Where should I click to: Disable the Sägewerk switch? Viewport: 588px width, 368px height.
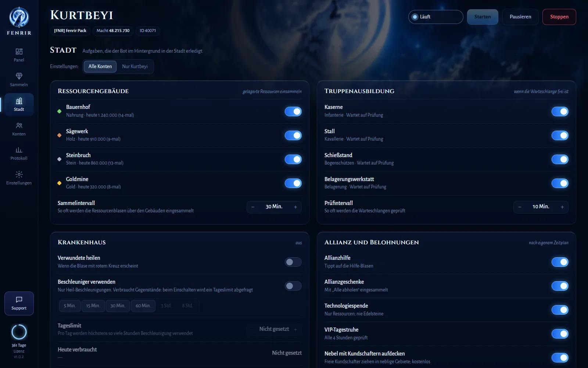click(293, 135)
